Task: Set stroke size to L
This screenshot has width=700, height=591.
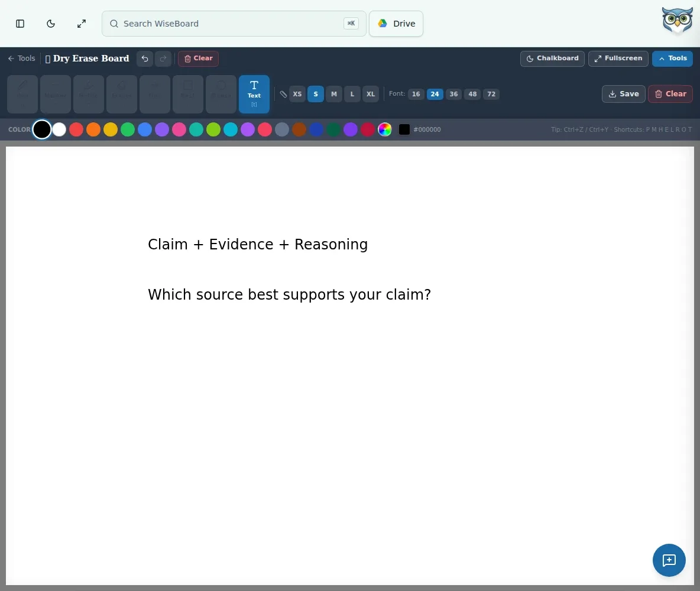Action: coord(352,94)
